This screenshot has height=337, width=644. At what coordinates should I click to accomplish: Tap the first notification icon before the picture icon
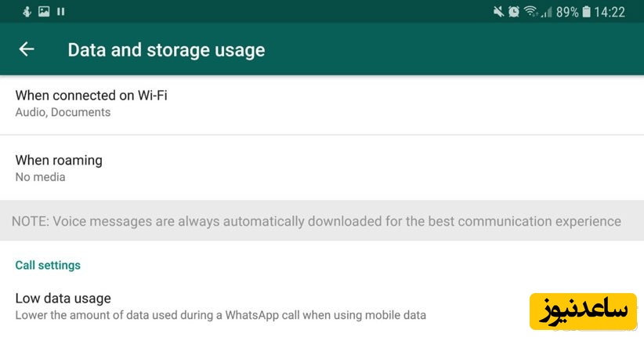27,12
